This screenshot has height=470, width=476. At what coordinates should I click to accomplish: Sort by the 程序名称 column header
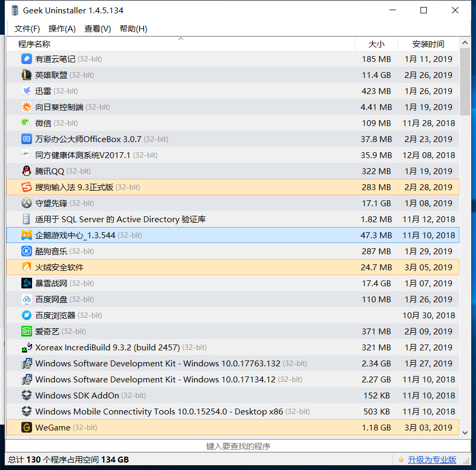pos(181,44)
